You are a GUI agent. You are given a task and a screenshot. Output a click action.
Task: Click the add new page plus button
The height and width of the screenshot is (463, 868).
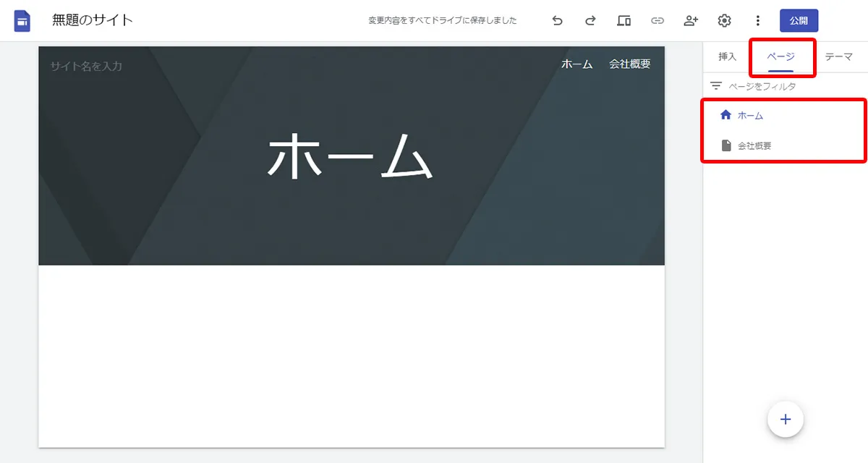(x=786, y=420)
